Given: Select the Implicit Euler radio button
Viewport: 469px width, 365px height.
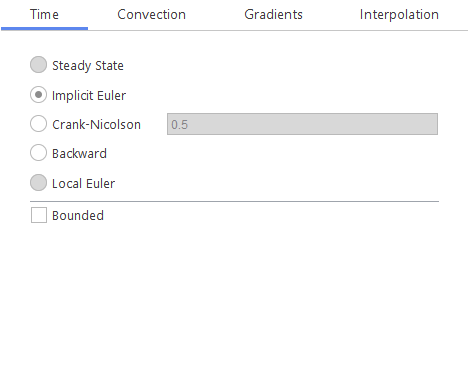Looking at the screenshot, I should point(38,95).
